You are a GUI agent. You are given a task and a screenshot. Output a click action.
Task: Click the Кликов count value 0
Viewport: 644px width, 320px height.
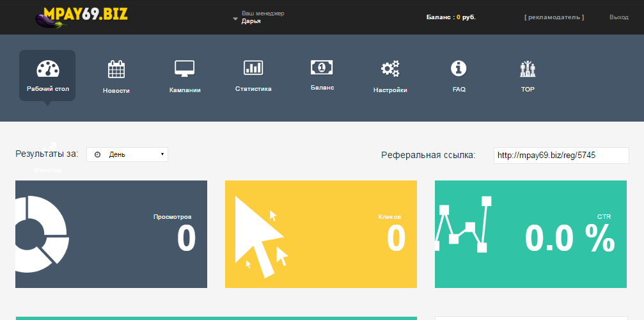pos(397,239)
